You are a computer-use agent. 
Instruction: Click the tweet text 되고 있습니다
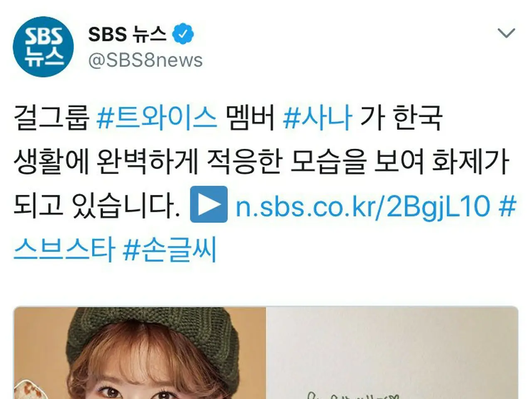pos(97,206)
